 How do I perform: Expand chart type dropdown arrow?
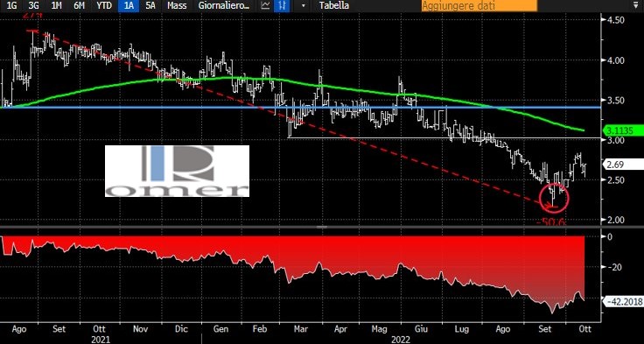tap(304, 6)
